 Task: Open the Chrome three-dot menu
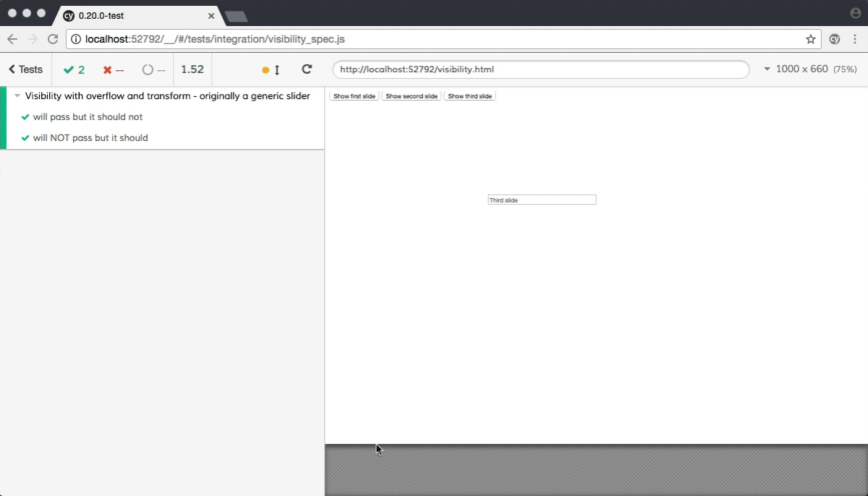coord(854,39)
